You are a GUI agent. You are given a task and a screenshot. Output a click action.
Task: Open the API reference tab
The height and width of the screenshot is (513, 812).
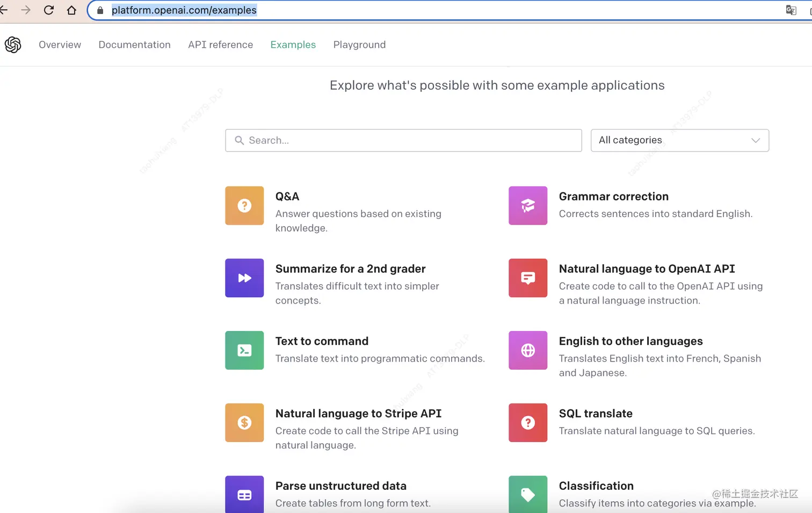point(220,45)
